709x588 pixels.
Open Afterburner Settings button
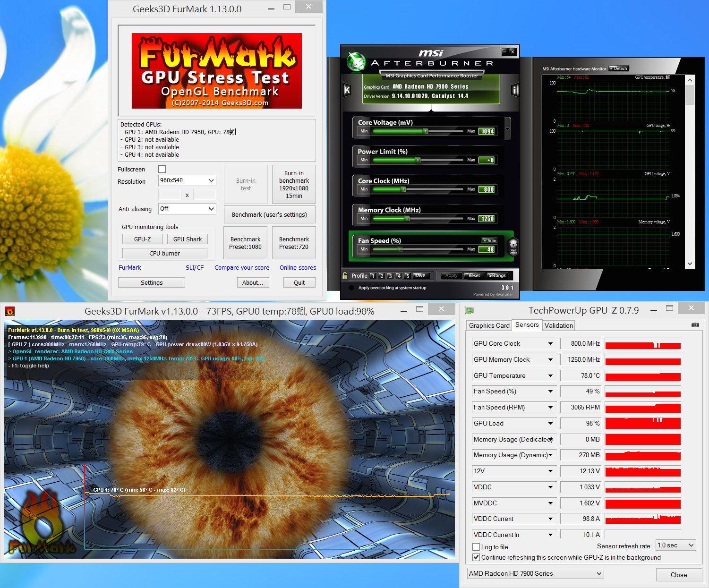click(x=496, y=276)
